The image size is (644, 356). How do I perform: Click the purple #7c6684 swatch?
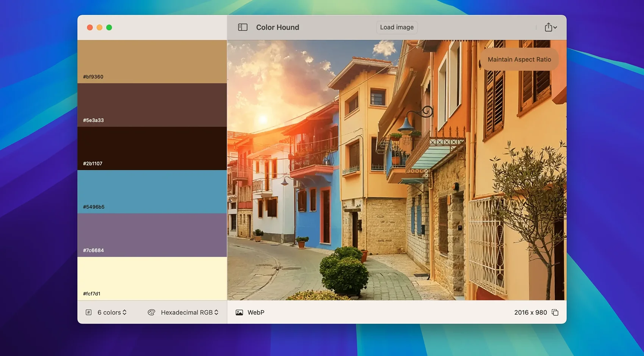click(x=152, y=235)
